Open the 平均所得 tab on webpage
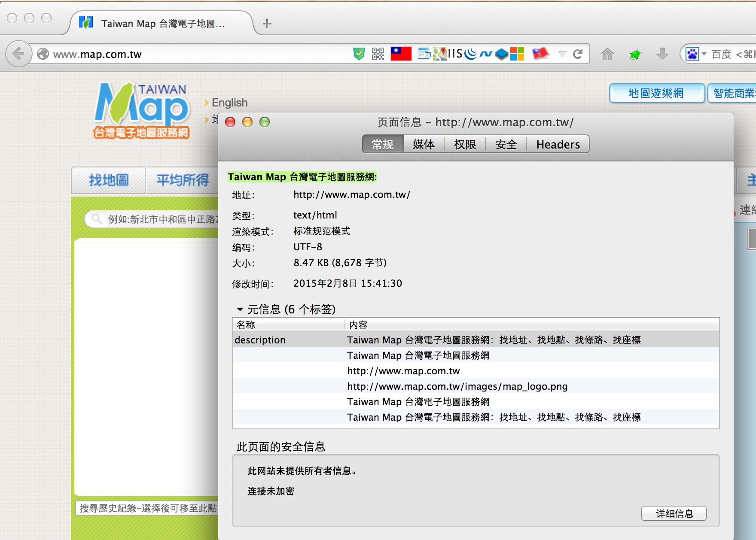 182,180
